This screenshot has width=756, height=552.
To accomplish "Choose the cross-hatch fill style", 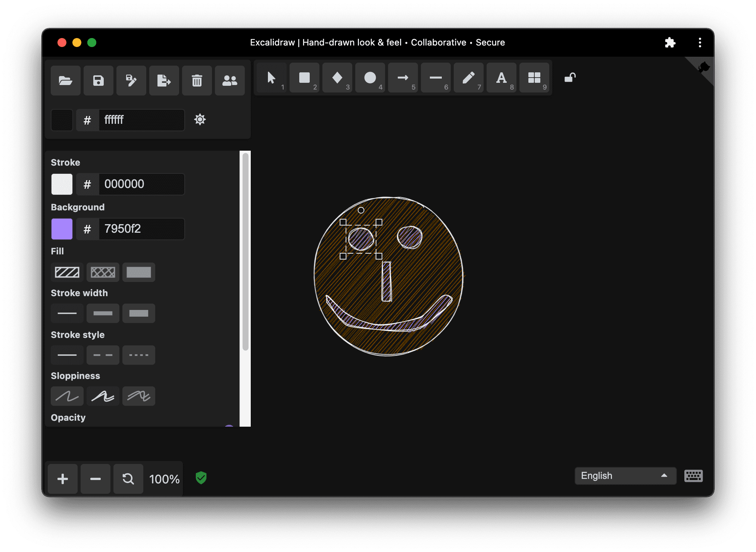I will pyautogui.click(x=103, y=272).
